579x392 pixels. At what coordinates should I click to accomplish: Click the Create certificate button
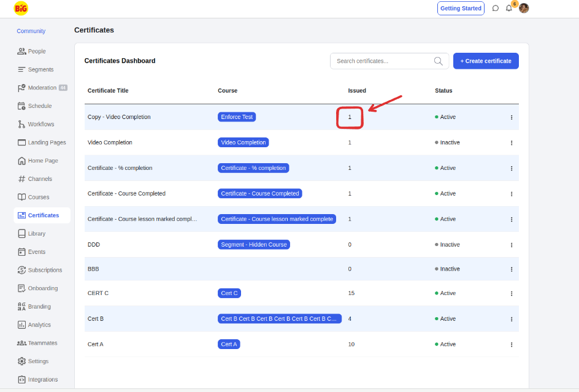[x=486, y=61]
